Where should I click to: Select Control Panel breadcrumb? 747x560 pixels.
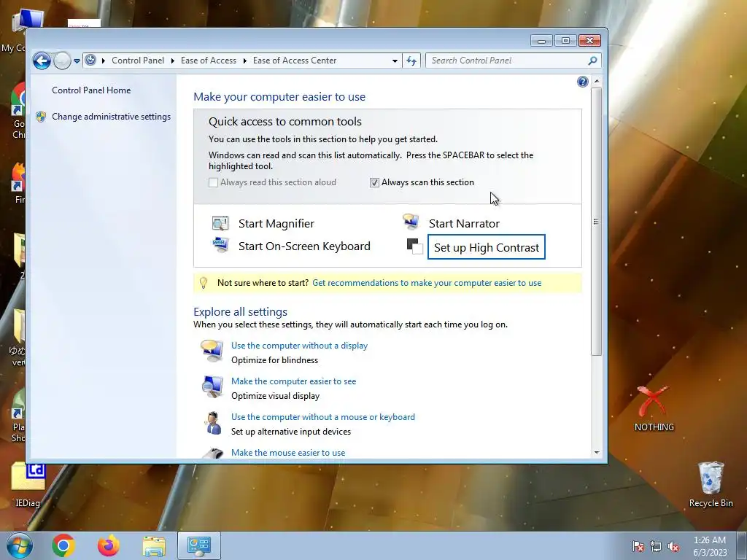(x=138, y=61)
